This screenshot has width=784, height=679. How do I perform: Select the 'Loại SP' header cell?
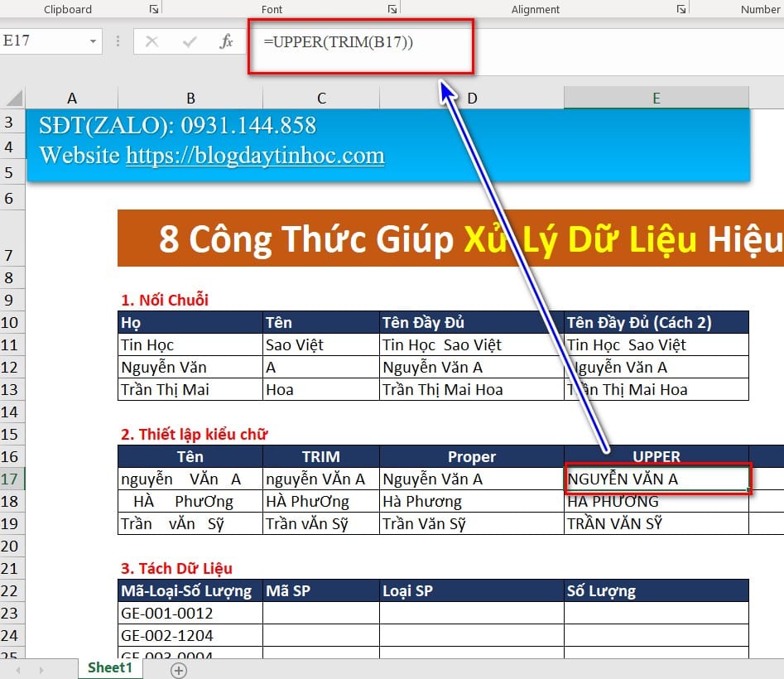[472, 591]
